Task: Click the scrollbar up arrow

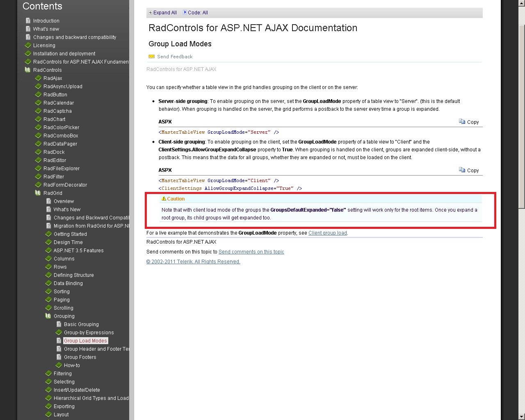Action: click(x=521, y=2)
